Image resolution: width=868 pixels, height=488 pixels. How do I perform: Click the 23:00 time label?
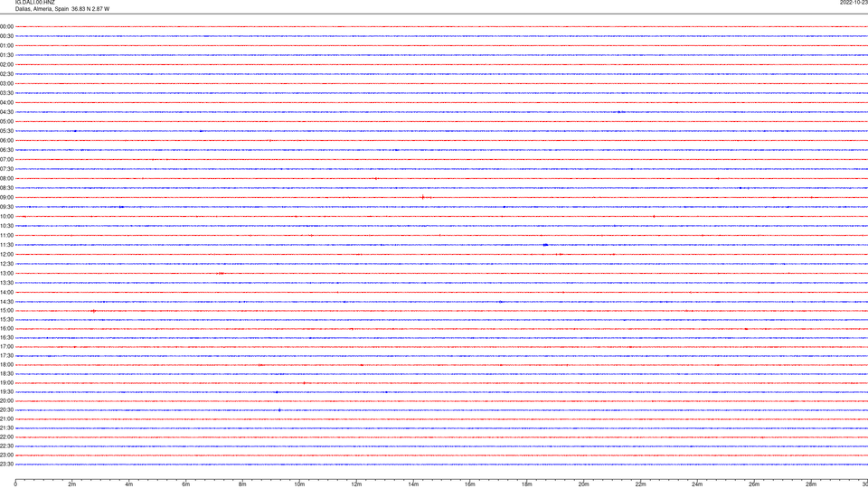pos(6,455)
